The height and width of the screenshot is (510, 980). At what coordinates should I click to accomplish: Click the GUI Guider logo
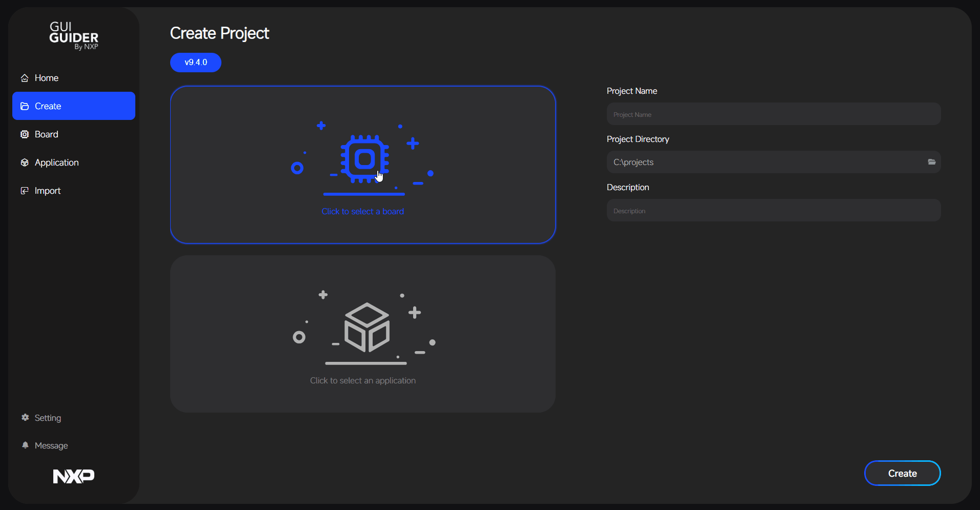click(x=74, y=35)
